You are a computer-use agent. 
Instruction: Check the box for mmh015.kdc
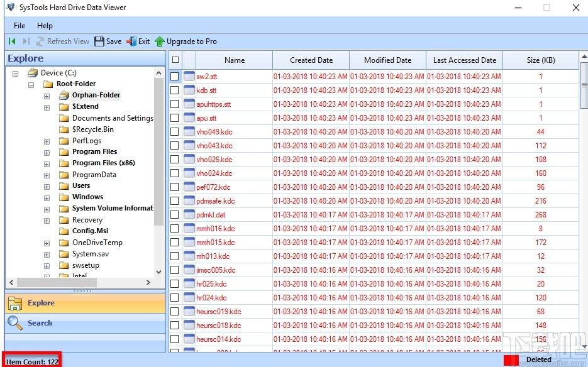[174, 242]
